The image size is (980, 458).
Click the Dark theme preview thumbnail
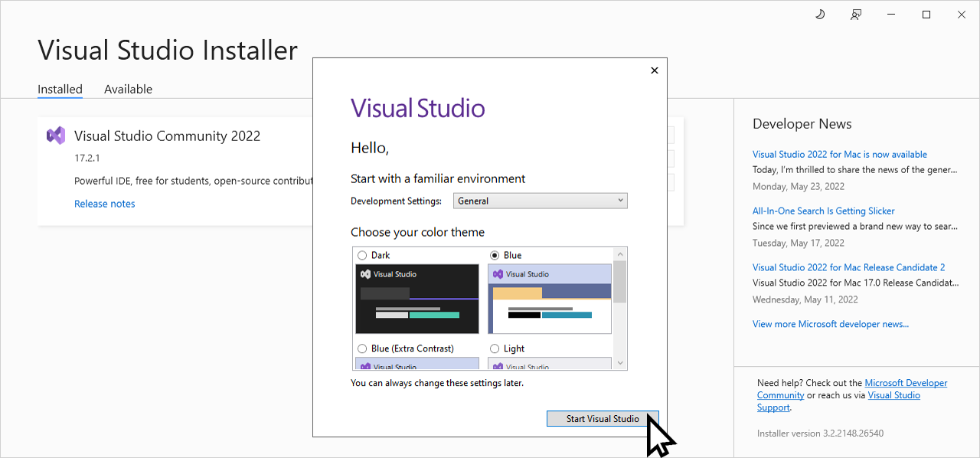tap(417, 299)
